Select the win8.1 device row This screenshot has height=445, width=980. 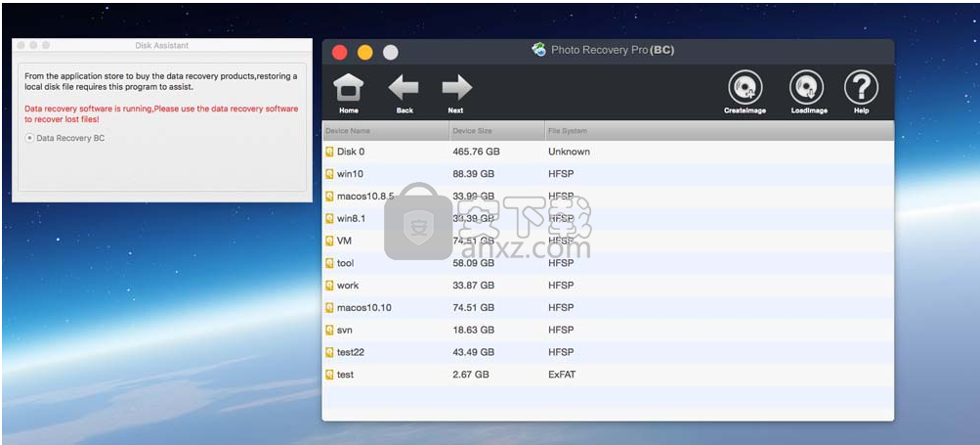pyautogui.click(x=608, y=218)
